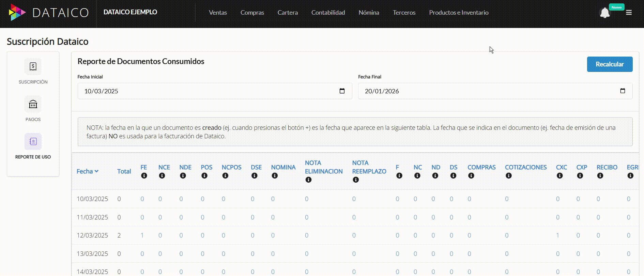This screenshot has width=644, height=276.
Task: Click the info icon under FE column
Action: 144,176
